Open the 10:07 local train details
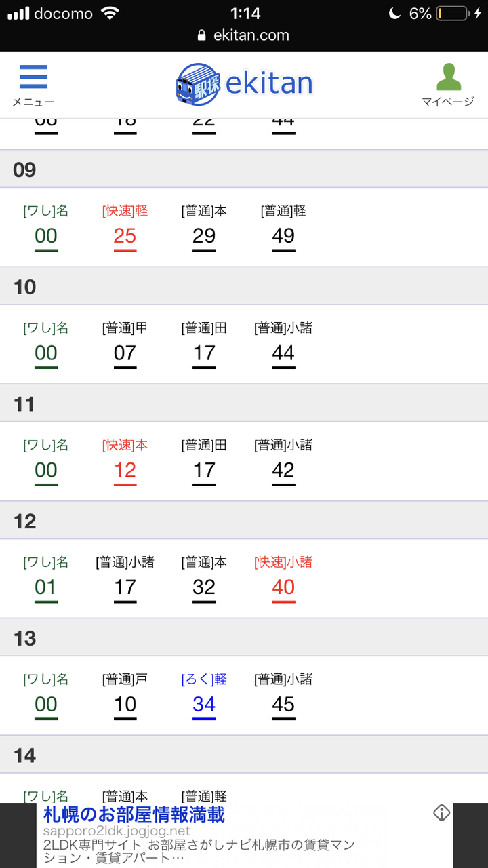Screen dimensions: 488x868 125,353
